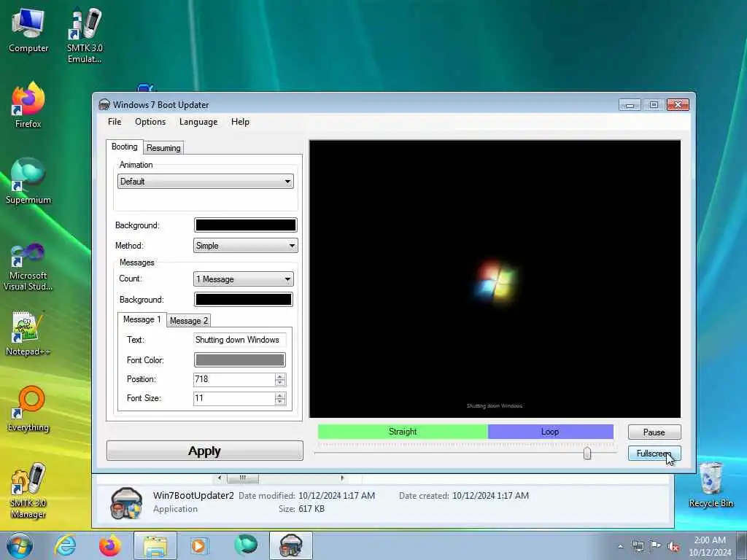Pick the main Background color swatch

pyautogui.click(x=245, y=225)
